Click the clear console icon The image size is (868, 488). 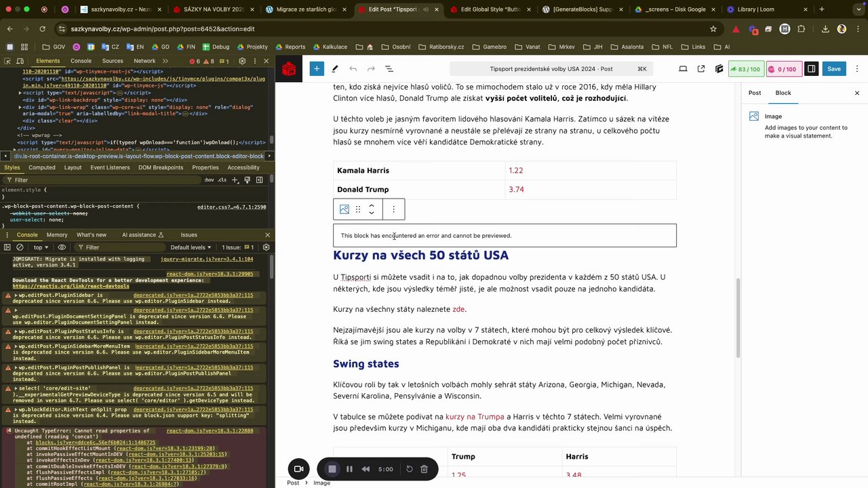pos(20,247)
